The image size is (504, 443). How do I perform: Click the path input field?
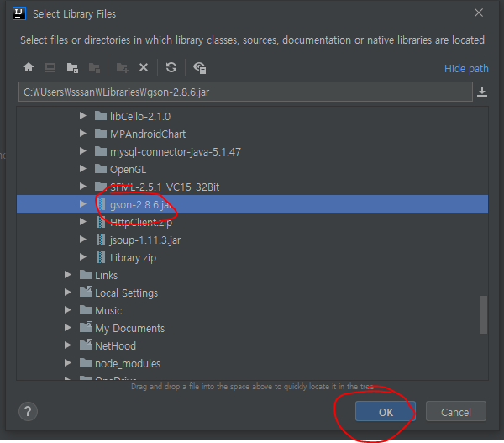click(245, 92)
